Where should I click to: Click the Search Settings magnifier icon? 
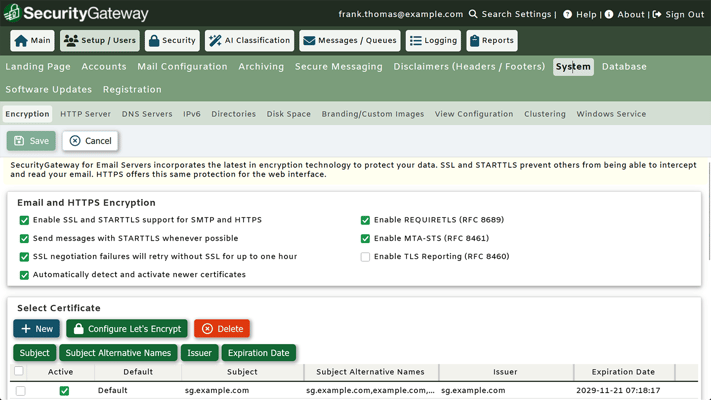coord(473,14)
